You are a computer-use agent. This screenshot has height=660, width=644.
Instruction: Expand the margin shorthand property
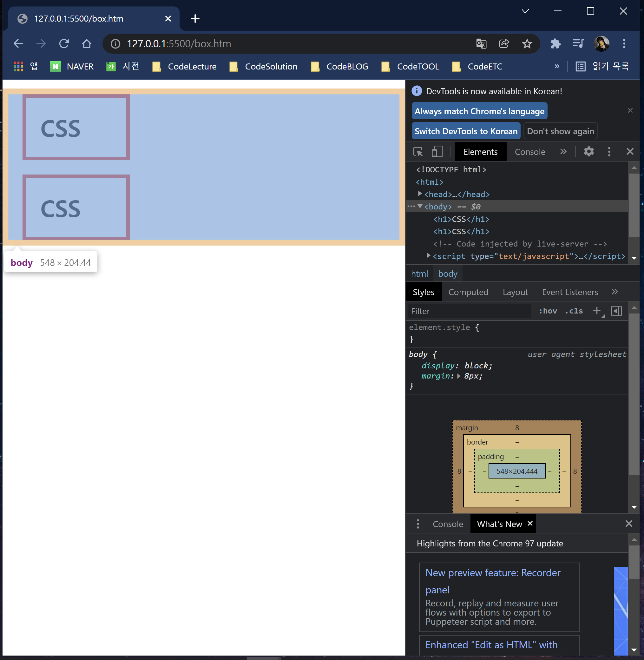(459, 376)
